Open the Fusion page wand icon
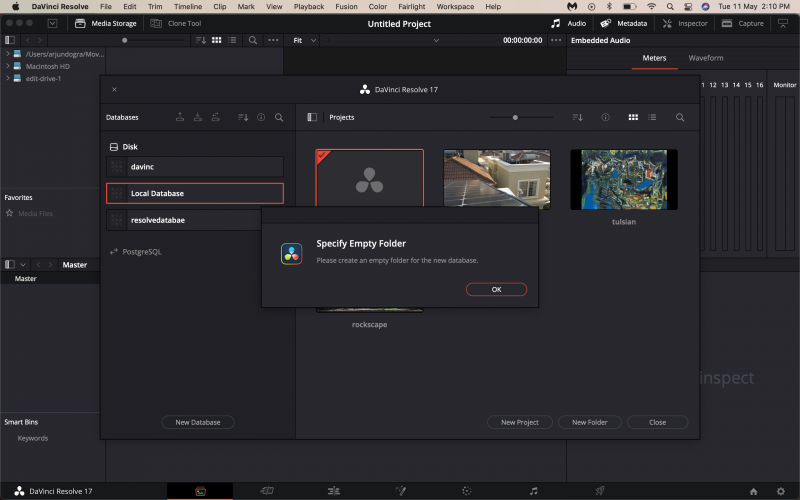 400,491
